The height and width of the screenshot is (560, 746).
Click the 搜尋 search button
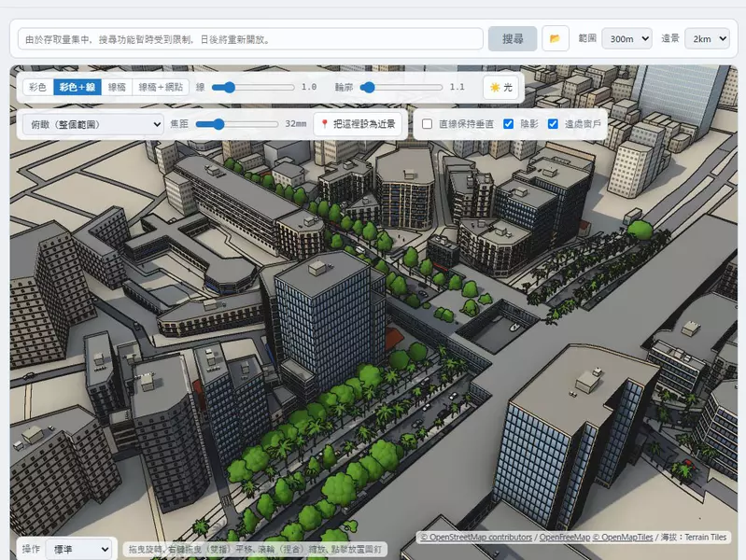(x=513, y=38)
